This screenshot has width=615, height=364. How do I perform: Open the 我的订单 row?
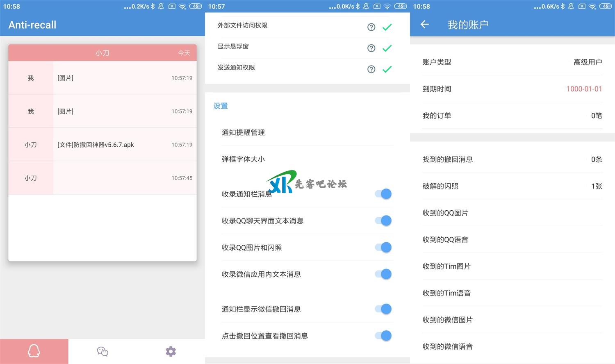[512, 116]
